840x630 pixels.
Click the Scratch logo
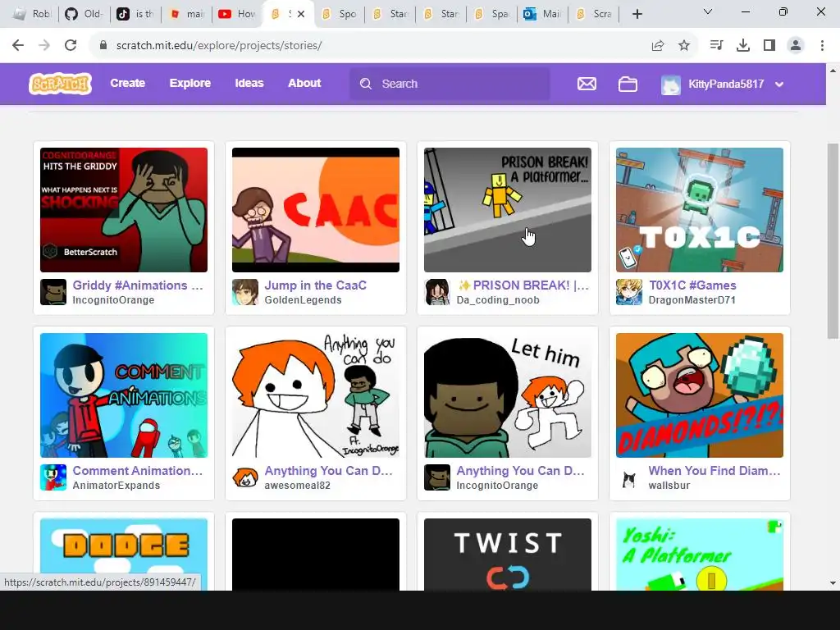60,84
